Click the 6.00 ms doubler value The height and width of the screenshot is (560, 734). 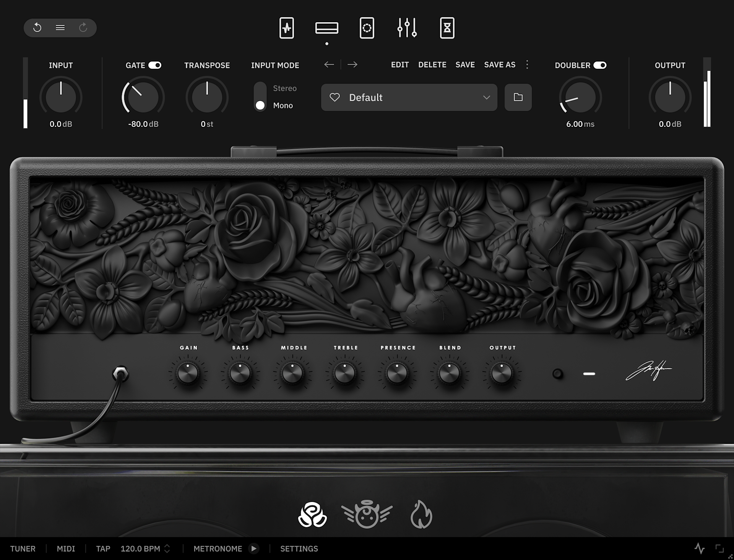tap(580, 124)
